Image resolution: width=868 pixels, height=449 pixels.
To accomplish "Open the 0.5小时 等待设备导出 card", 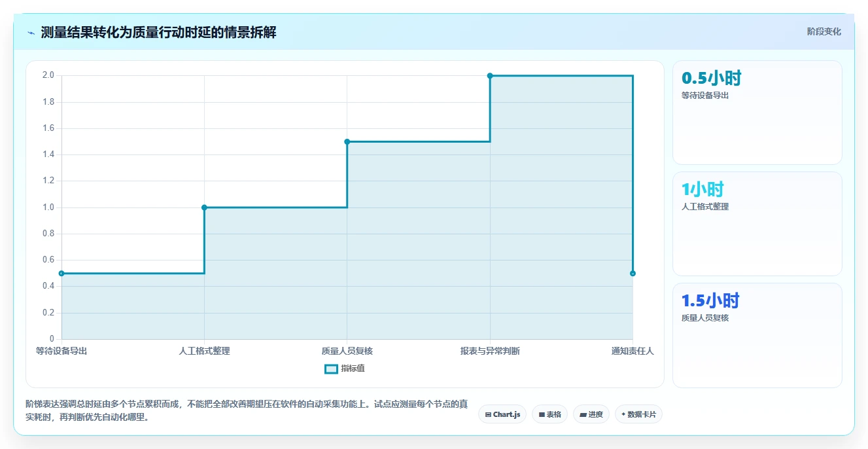I will click(x=757, y=113).
